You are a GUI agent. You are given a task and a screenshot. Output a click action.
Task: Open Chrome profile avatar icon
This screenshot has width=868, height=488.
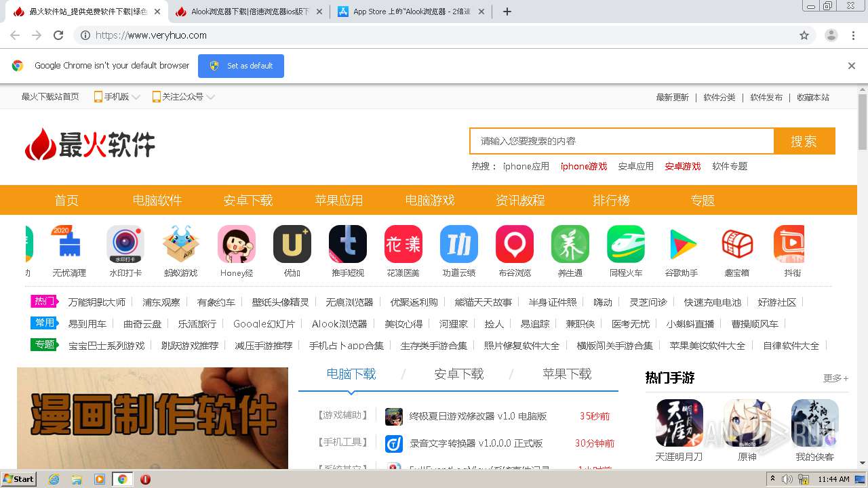tap(831, 35)
